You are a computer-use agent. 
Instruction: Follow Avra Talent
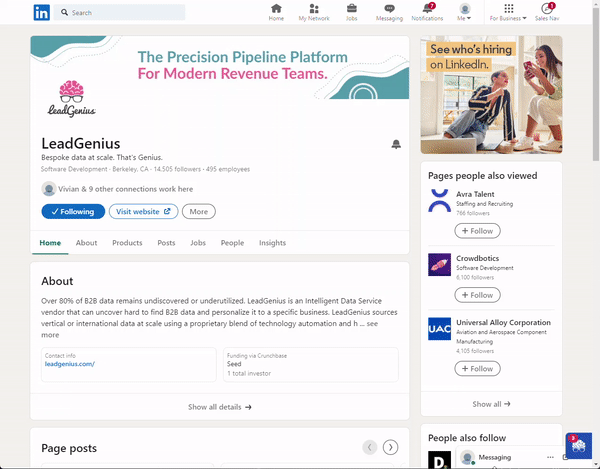(477, 231)
